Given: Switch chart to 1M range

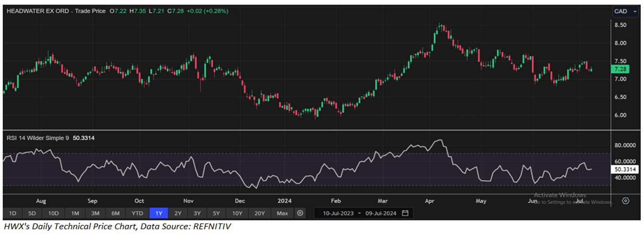Looking at the screenshot, I should click(75, 213).
